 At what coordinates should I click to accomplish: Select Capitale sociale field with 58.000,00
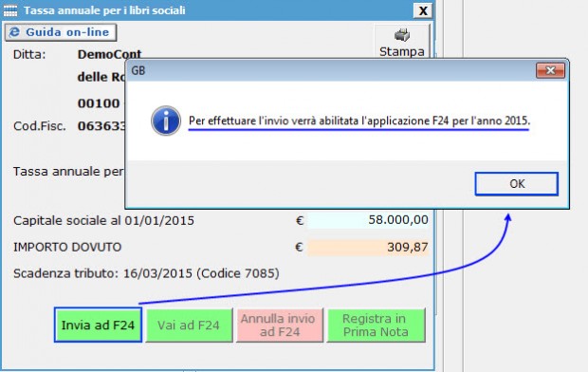point(368,220)
